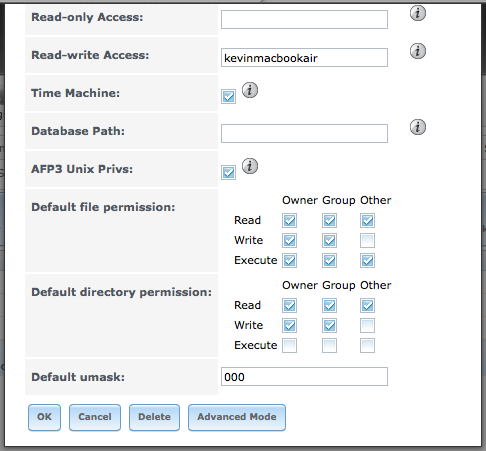Enable directory permission Owner Execute
486x451 pixels.
pyautogui.click(x=289, y=345)
